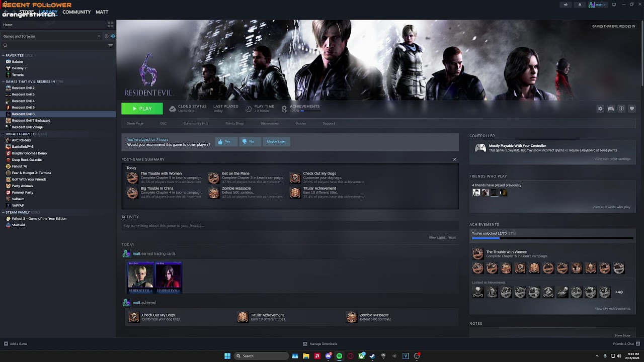
Task: Open Friends & Chat
Action: click(625, 344)
